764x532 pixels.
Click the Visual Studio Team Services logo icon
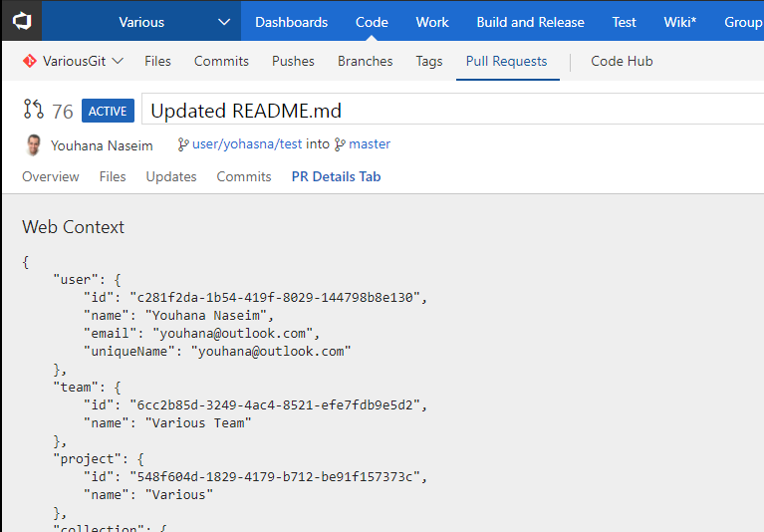pyautogui.click(x=22, y=22)
